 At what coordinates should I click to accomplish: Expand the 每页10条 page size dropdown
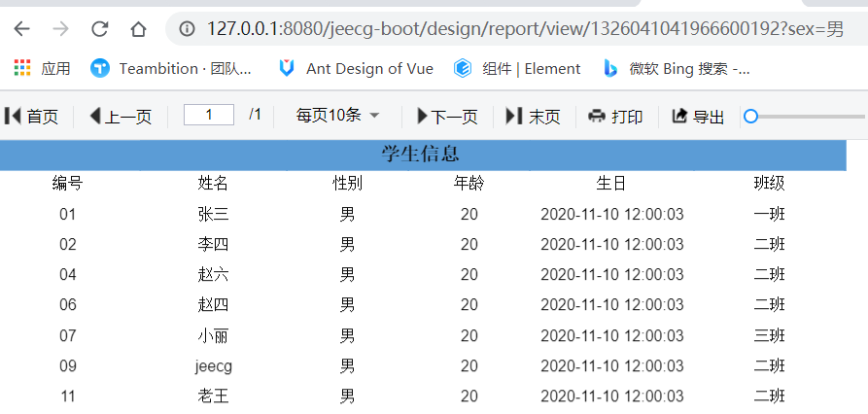click(337, 115)
